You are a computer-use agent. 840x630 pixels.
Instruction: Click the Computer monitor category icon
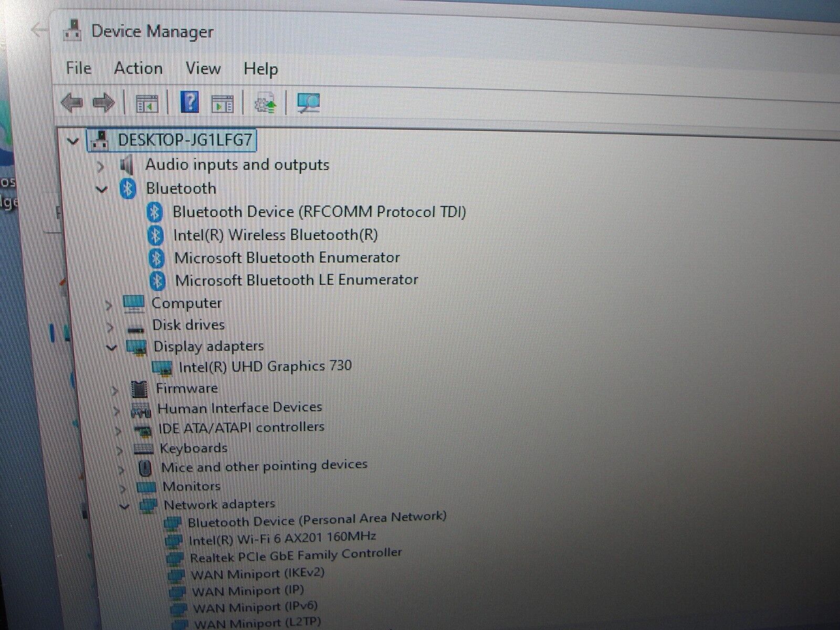pyautogui.click(x=133, y=303)
